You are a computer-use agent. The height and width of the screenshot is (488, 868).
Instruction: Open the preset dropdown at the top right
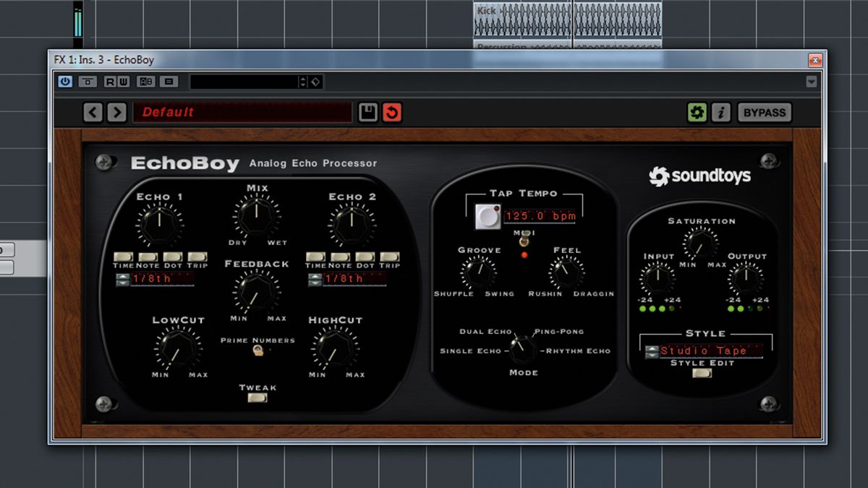click(812, 82)
